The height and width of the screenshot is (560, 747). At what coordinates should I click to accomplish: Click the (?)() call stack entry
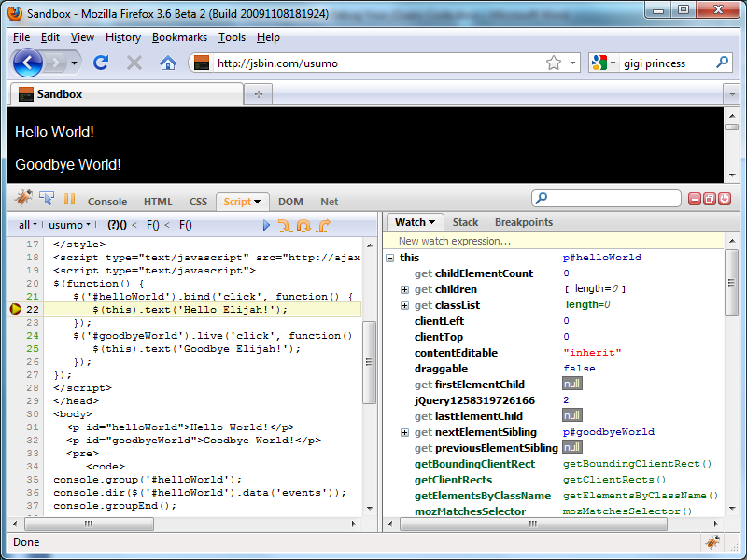tap(117, 225)
